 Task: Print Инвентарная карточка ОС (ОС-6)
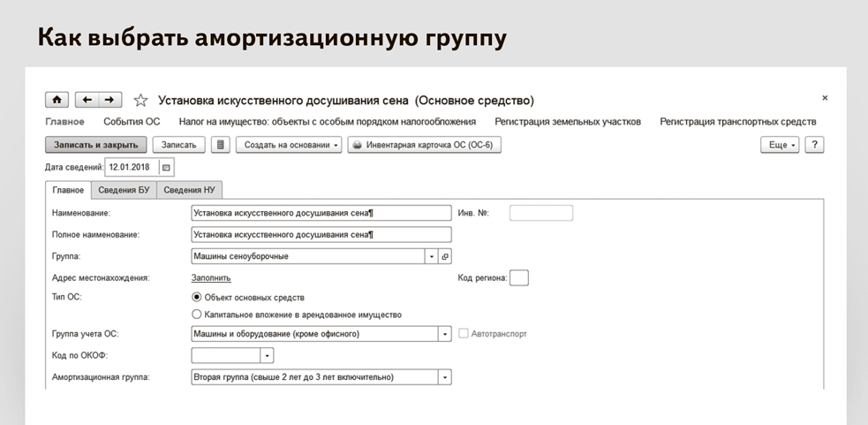(424, 145)
